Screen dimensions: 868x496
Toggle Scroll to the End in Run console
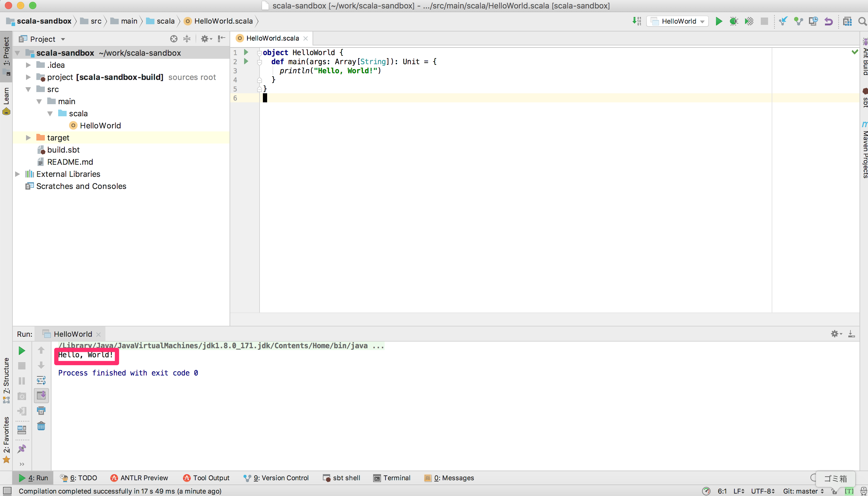click(41, 395)
